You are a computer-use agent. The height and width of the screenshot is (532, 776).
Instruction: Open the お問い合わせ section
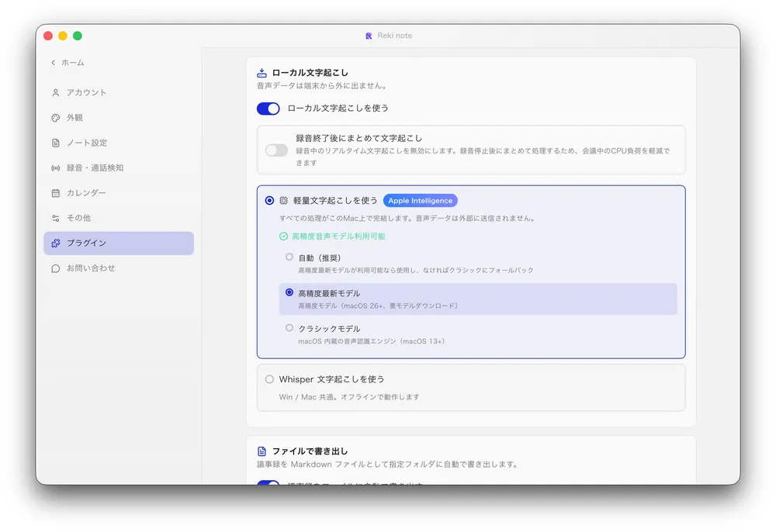(119, 268)
